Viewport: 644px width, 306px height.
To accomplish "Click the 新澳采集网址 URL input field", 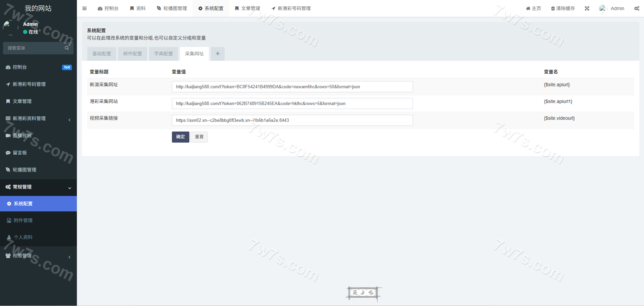I will coord(292,87).
